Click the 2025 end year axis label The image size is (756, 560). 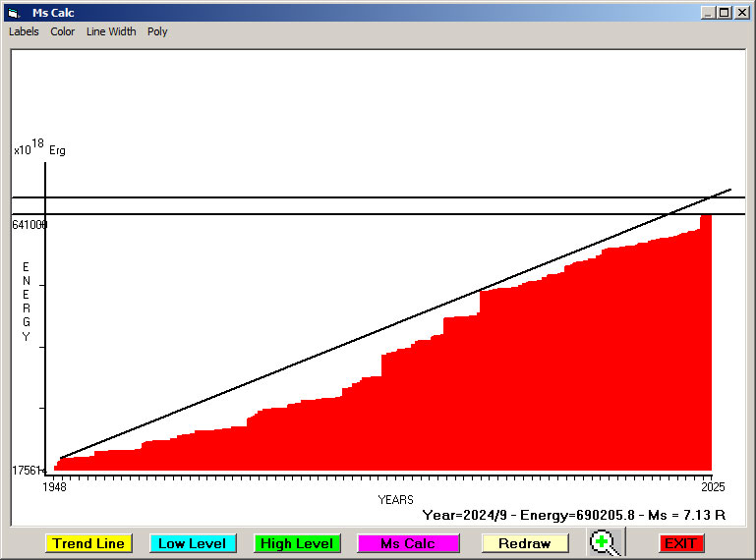pyautogui.click(x=712, y=486)
